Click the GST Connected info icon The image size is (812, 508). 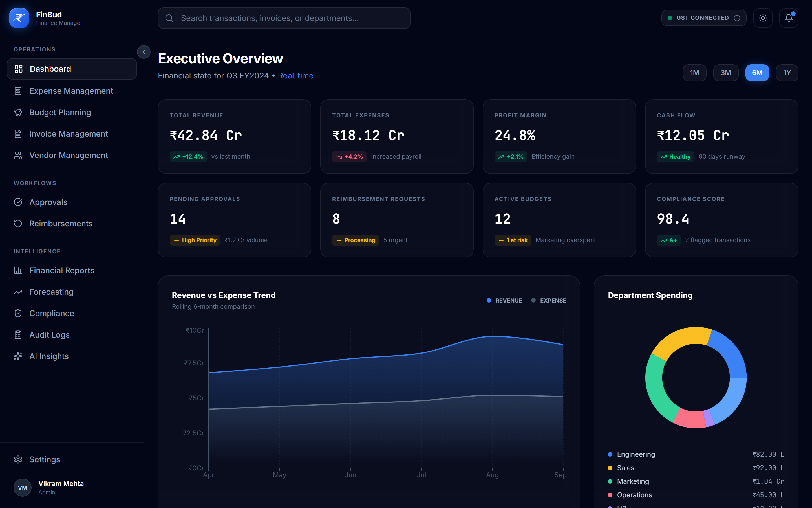pyautogui.click(x=737, y=18)
